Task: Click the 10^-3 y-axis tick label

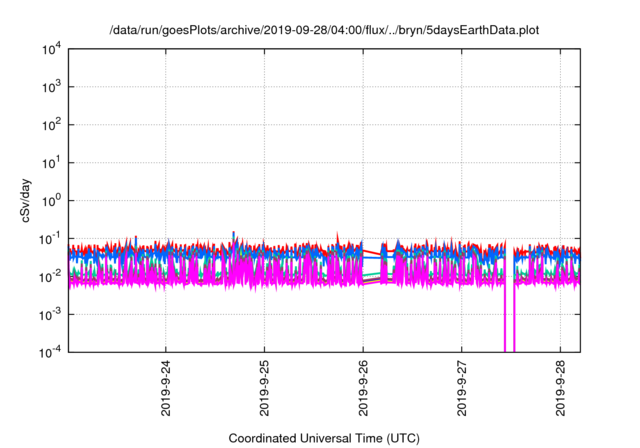Action: pos(51,315)
